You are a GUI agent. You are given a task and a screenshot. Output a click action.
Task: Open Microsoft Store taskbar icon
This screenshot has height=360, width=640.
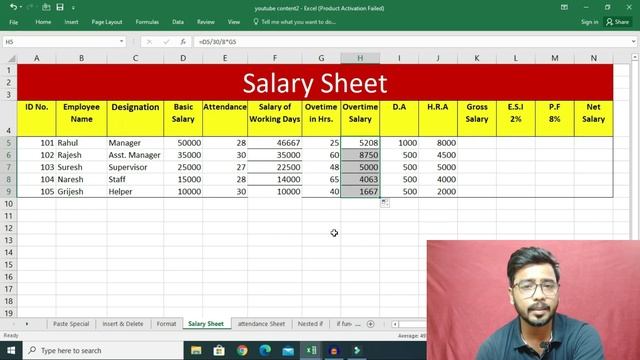pyautogui.click(x=219, y=351)
